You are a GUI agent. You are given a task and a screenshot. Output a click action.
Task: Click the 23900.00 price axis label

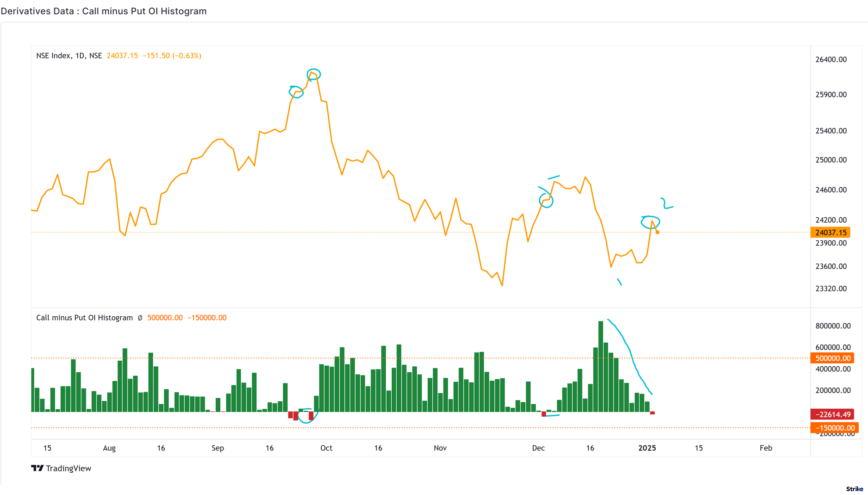click(831, 243)
